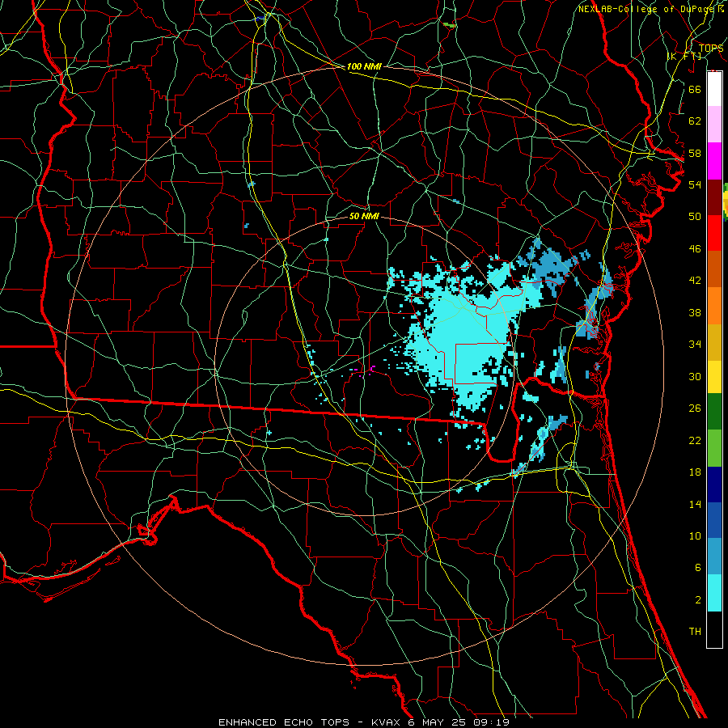Click the dark red legend swatch
The width and height of the screenshot is (728, 728).
click(x=714, y=197)
